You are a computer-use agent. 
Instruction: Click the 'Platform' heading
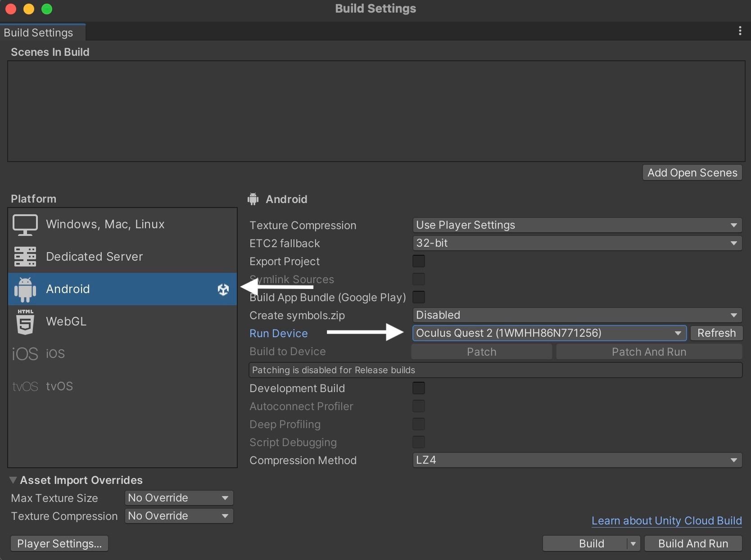pyautogui.click(x=34, y=199)
